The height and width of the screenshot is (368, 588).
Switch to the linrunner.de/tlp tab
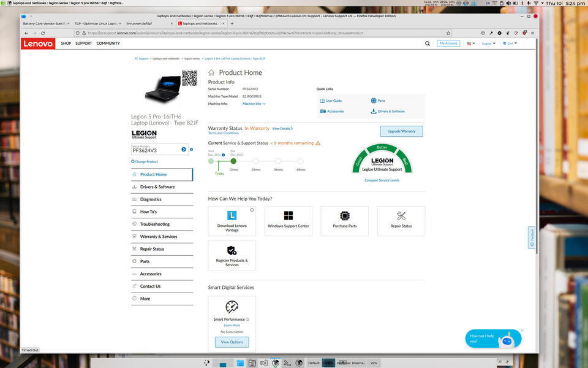click(x=149, y=23)
